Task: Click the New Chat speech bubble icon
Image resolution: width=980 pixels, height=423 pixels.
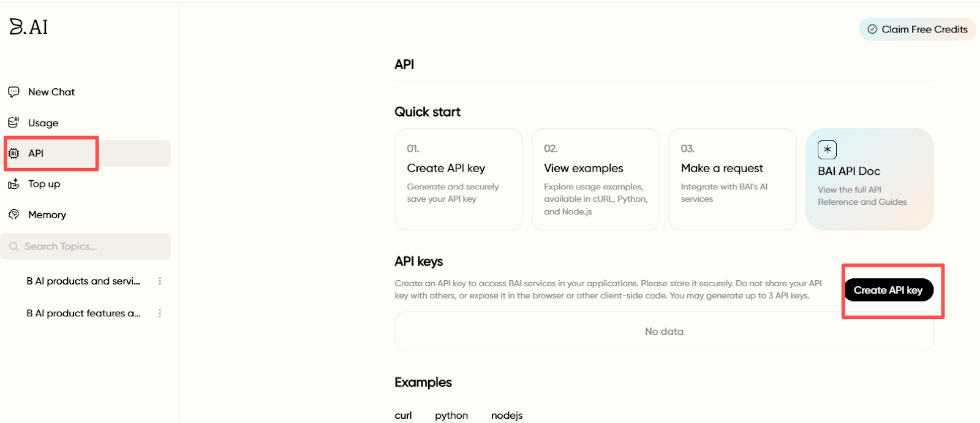Action: [13, 92]
